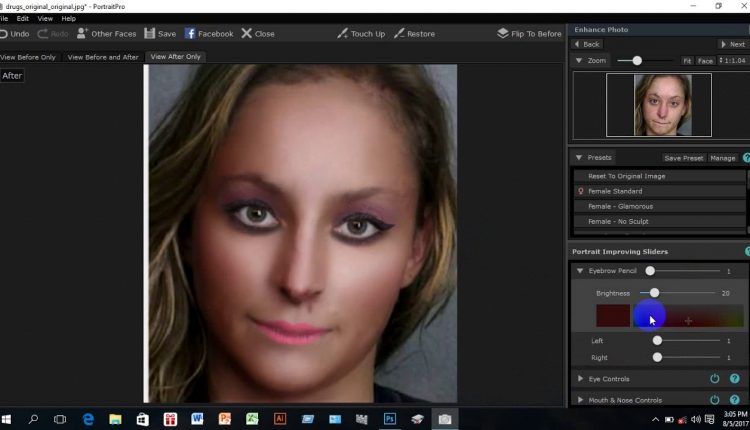Expand Mouth & Nose Controls section
The height and width of the screenshot is (430, 750).
[x=580, y=400]
